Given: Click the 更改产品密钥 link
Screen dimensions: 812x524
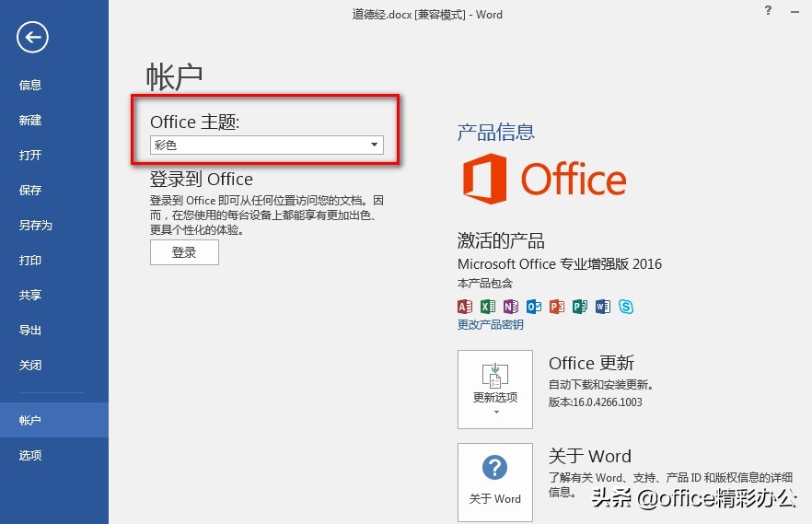Looking at the screenshot, I should pyautogui.click(x=491, y=325).
